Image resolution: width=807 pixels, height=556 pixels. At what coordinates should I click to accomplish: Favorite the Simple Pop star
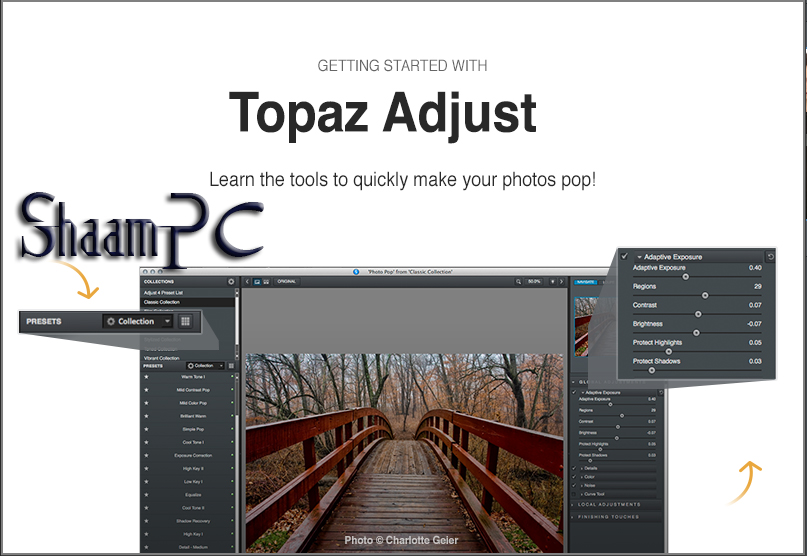[146, 429]
